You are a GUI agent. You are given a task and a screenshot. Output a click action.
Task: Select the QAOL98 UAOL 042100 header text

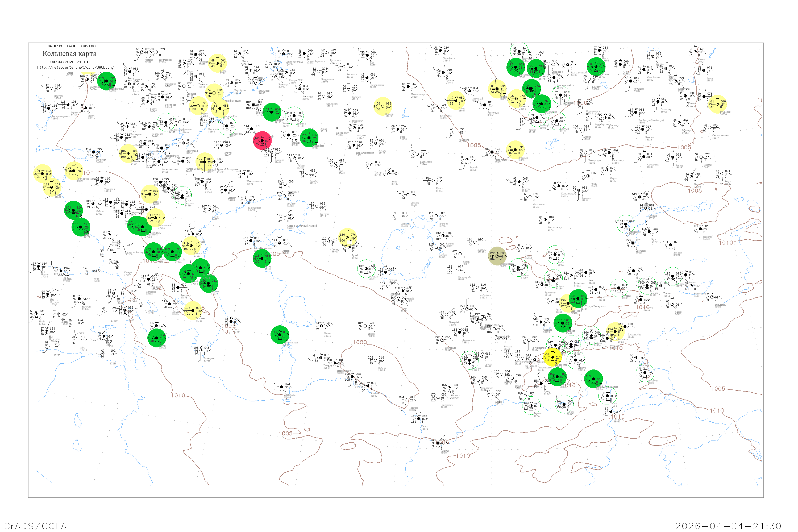(72, 46)
